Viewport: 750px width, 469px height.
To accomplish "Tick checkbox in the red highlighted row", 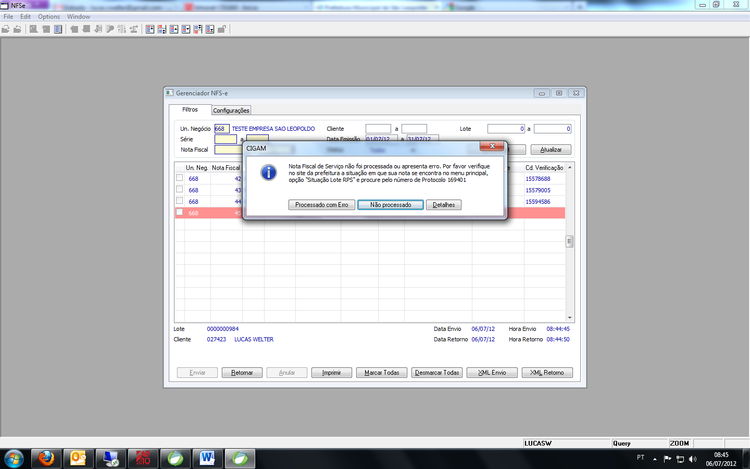I will point(179,212).
